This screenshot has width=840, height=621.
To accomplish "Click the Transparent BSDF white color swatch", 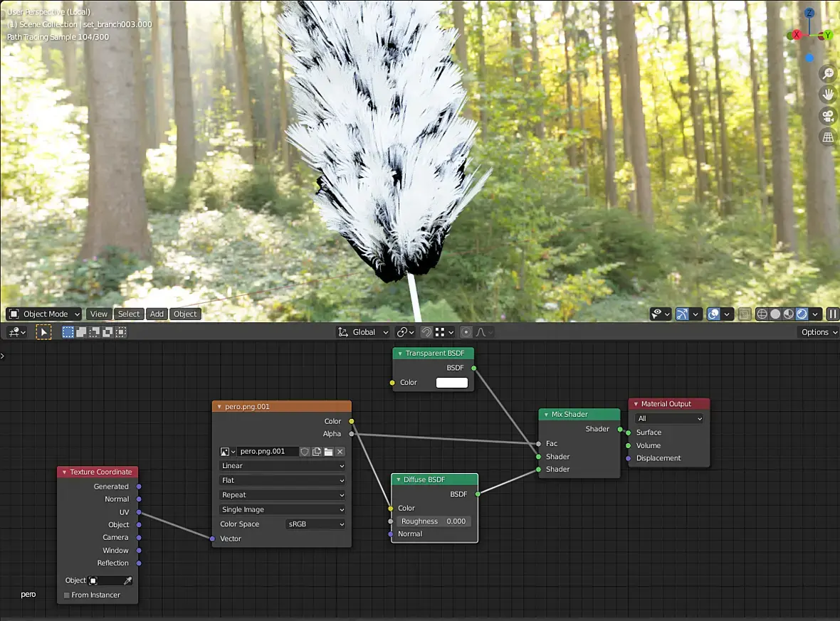I will [x=451, y=383].
